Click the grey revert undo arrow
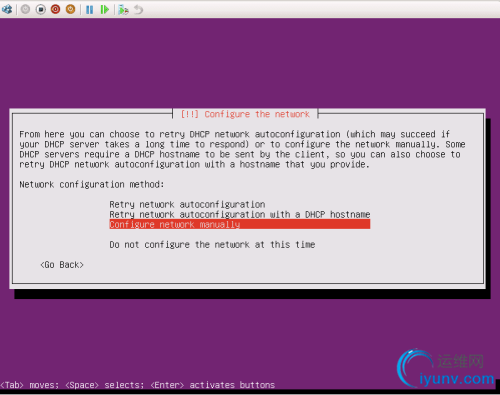The image size is (500, 395). click(138, 10)
